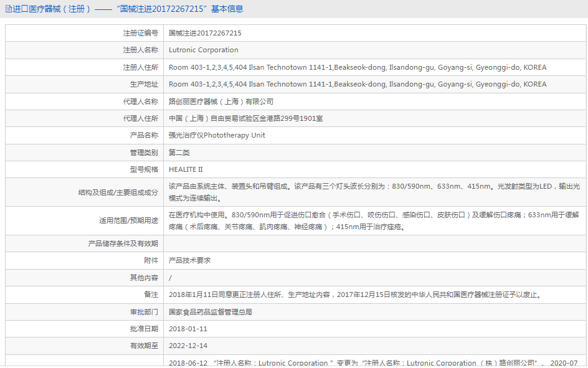Click the 审批部门 label

[144, 312]
